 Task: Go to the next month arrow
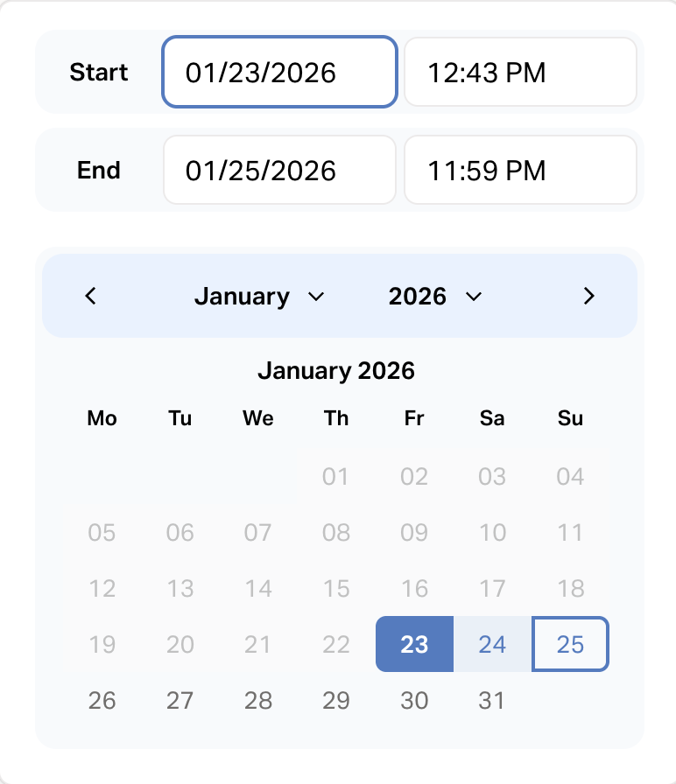588,297
